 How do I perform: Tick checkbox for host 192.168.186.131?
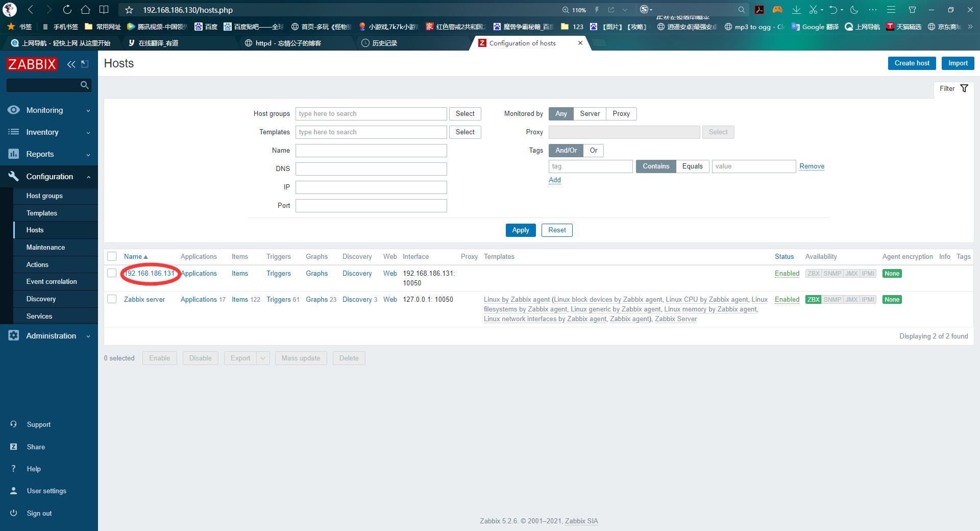coord(112,273)
